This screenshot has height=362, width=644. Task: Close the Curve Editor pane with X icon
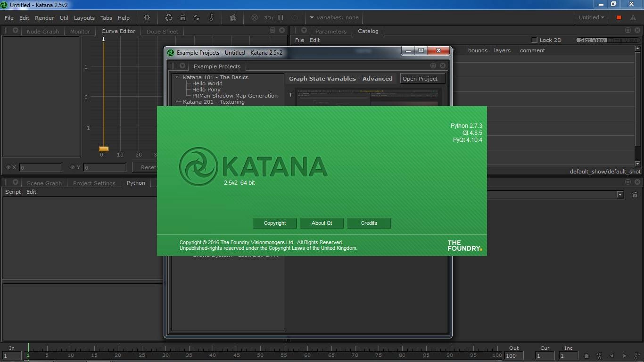pos(282,30)
